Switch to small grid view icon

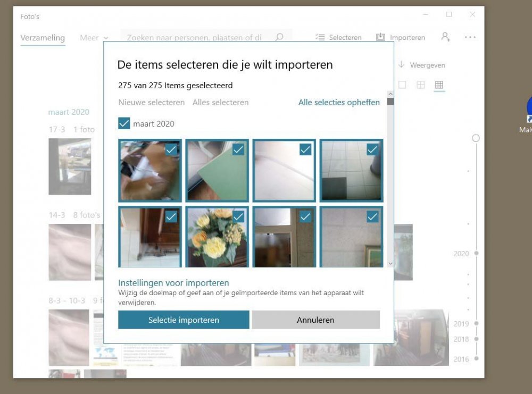coord(439,85)
